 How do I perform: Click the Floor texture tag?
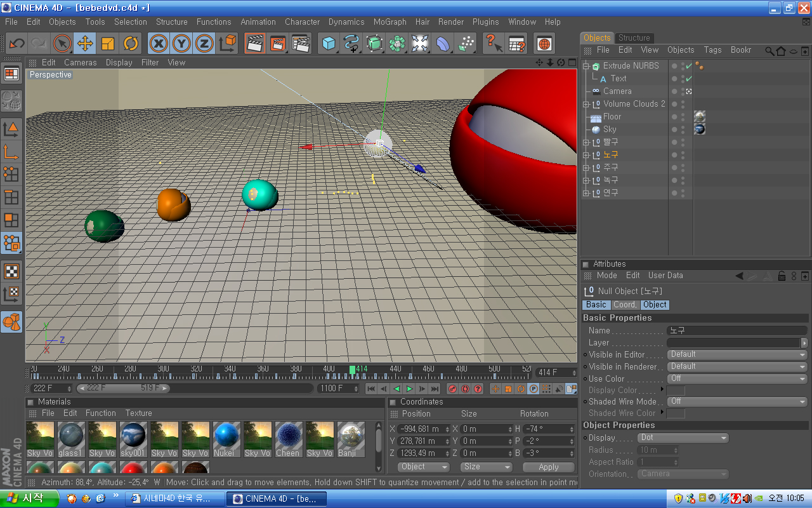coord(700,116)
